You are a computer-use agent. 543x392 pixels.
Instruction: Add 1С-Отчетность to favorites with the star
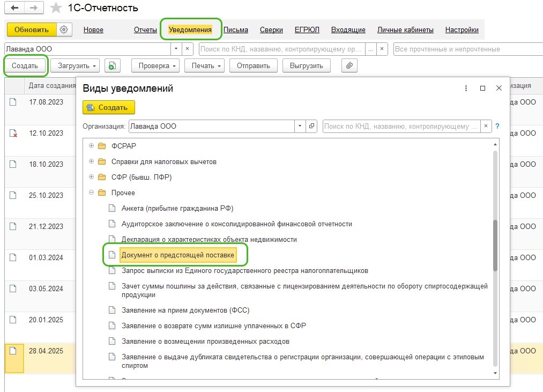tap(56, 8)
